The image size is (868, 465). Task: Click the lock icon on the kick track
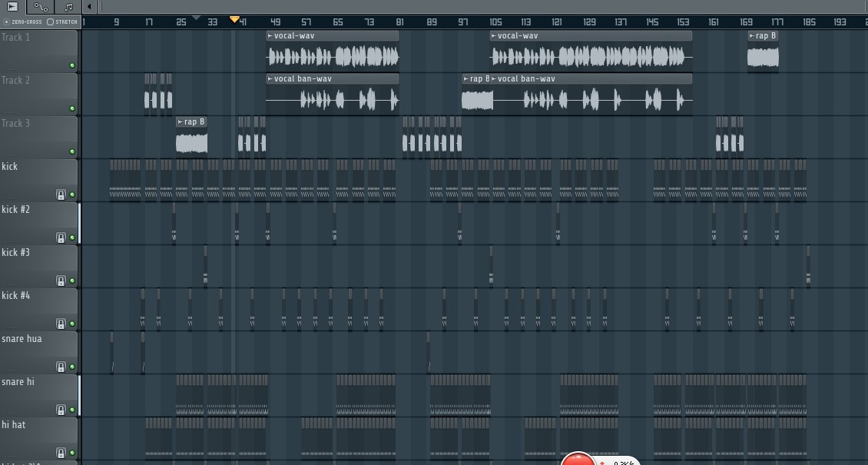click(x=61, y=194)
